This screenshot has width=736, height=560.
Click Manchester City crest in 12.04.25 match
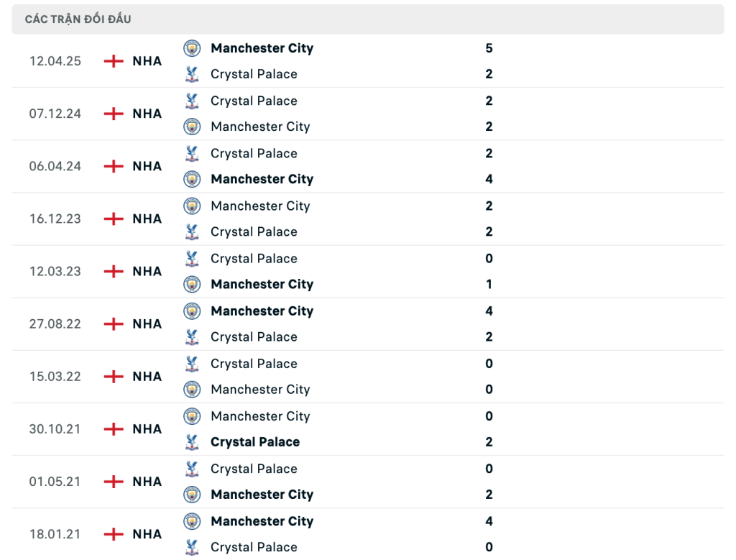191,48
